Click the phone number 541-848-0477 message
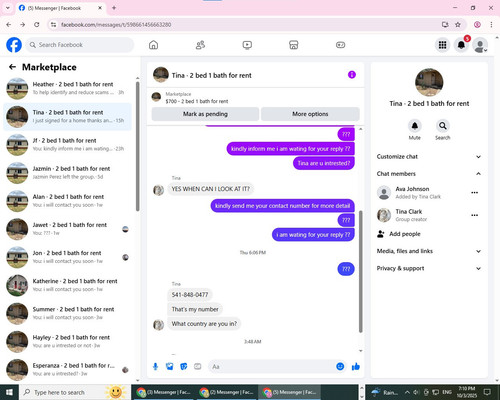This screenshot has height=400, width=500. point(190,295)
